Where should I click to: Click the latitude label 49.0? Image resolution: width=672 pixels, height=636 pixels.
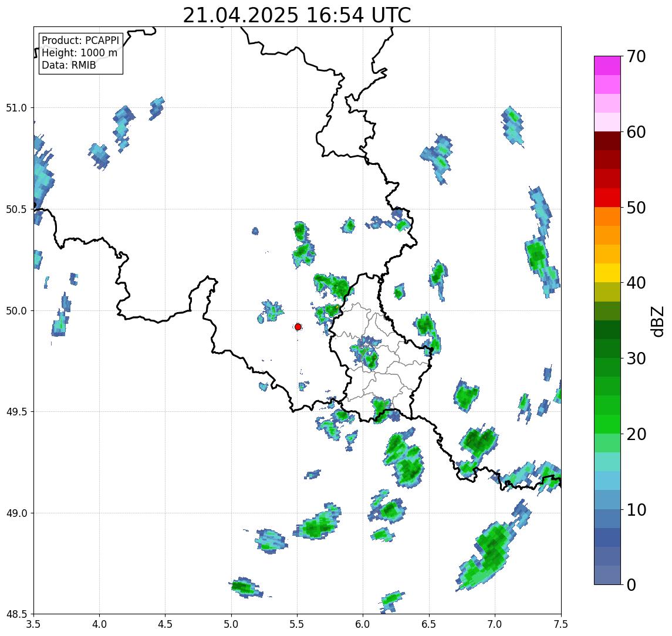coord(16,513)
